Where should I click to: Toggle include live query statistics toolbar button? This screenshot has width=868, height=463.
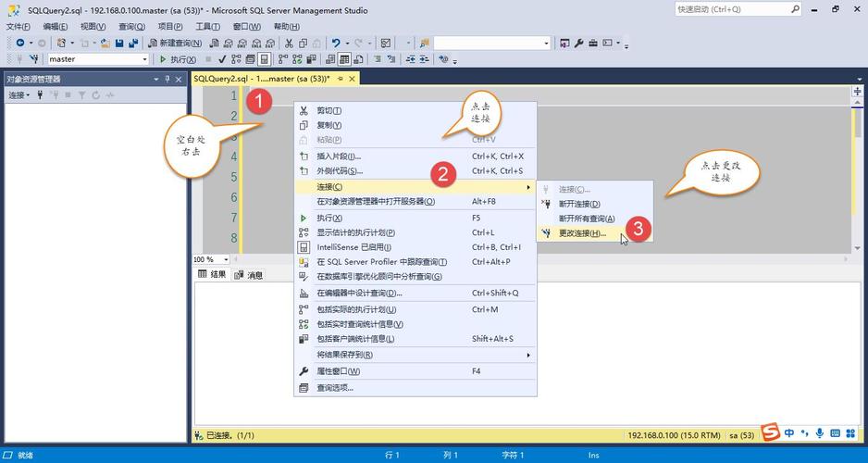click(x=297, y=59)
